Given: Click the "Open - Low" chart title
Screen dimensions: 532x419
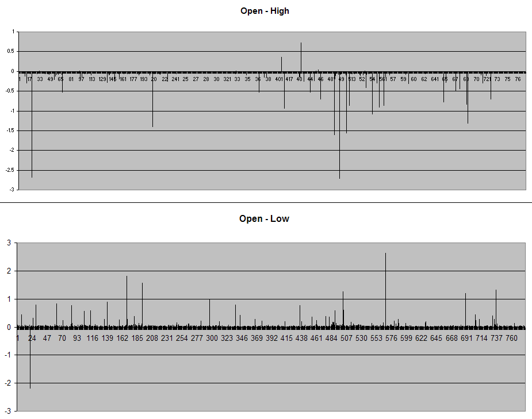Looking at the screenshot, I should tap(264, 218).
